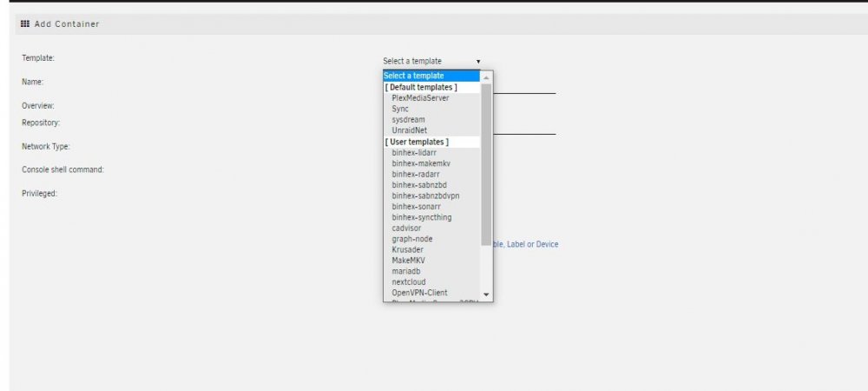Viewport: 868px width, 391px height.
Task: Click the 'Name:' label
Action: tap(33, 82)
